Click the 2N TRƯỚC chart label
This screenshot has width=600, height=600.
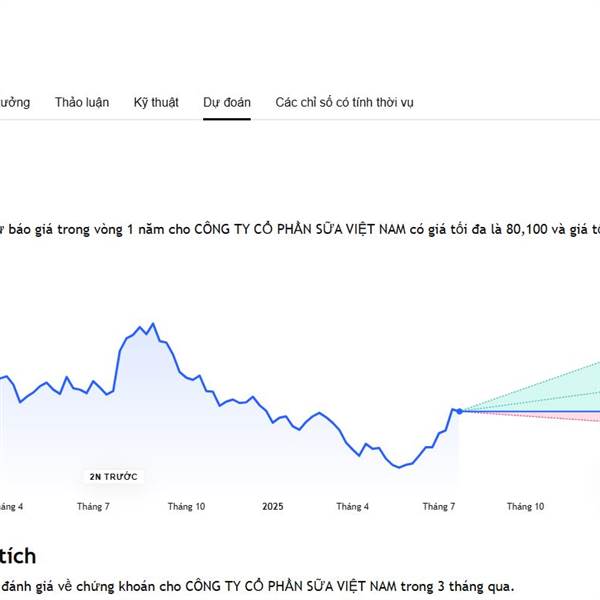(x=113, y=476)
